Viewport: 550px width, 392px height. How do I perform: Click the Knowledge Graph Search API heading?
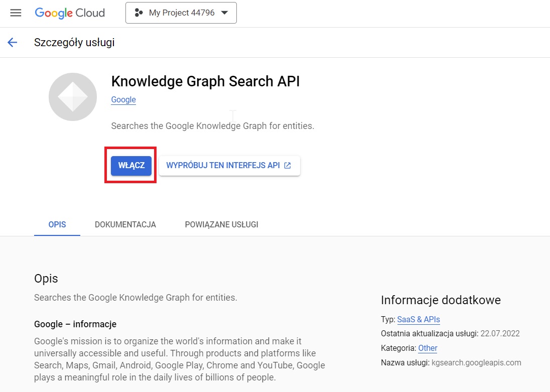coord(205,81)
